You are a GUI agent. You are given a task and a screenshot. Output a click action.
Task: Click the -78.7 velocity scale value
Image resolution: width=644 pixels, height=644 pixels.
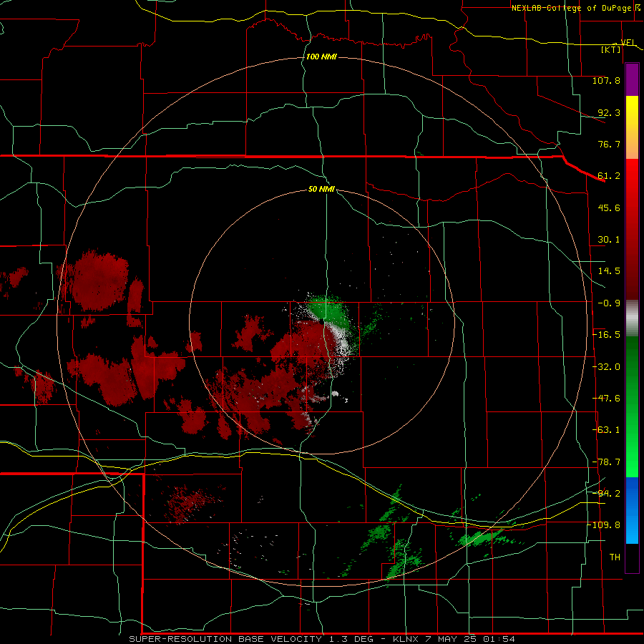[x=606, y=462]
